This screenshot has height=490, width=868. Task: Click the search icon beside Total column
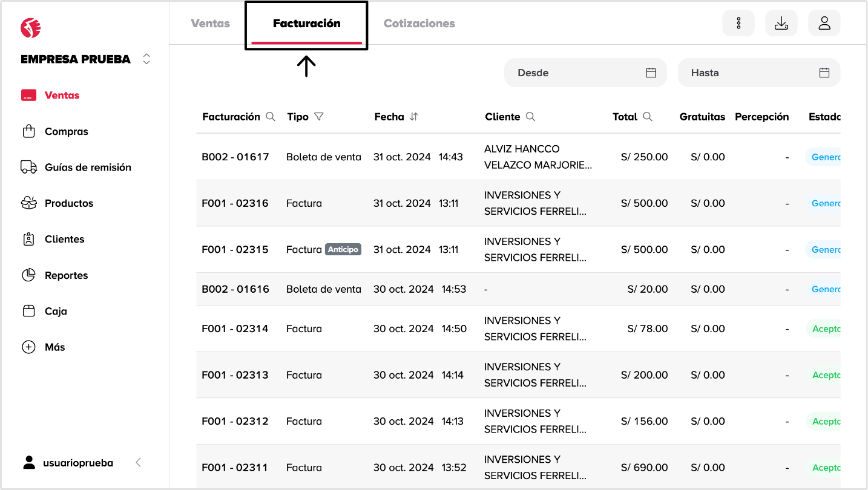click(648, 117)
